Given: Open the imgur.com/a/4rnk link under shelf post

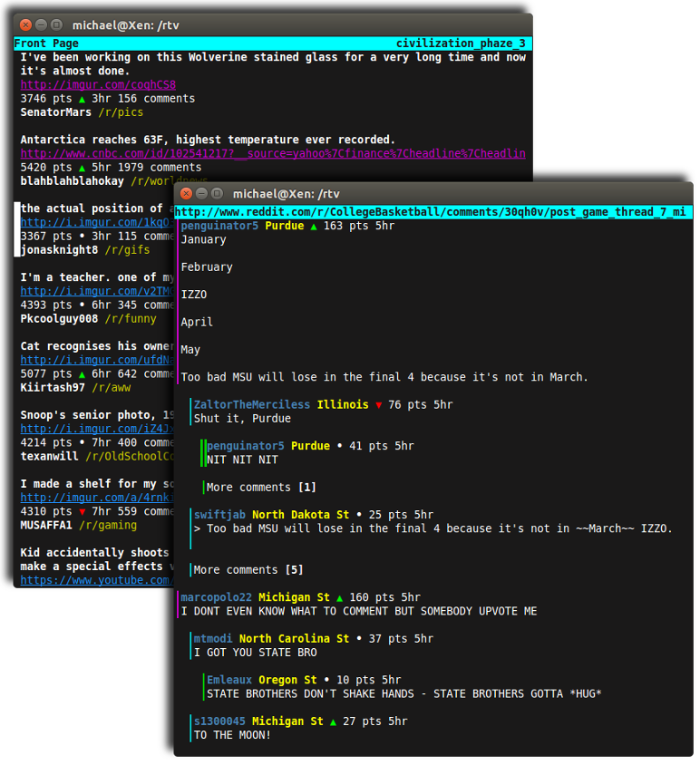Looking at the screenshot, I should 97,498.
